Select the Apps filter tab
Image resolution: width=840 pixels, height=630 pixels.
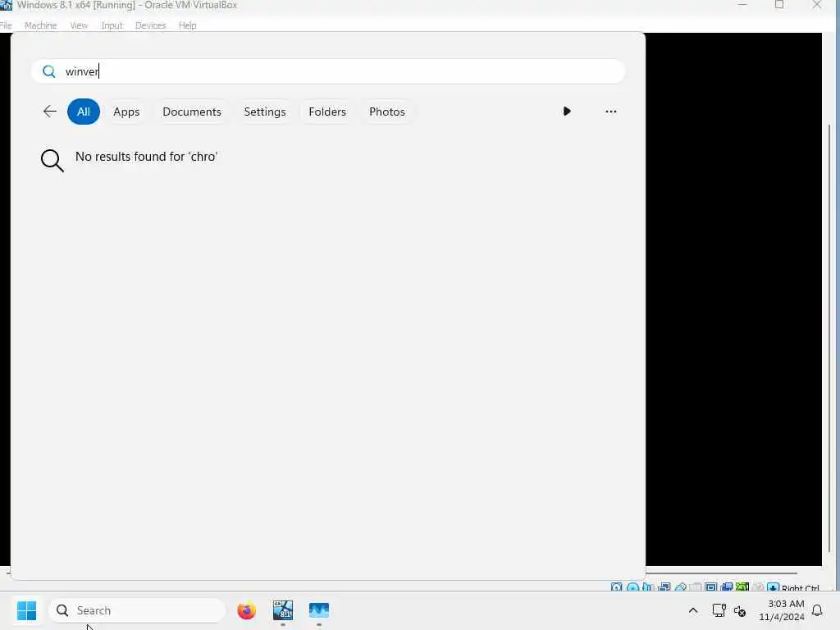click(126, 112)
